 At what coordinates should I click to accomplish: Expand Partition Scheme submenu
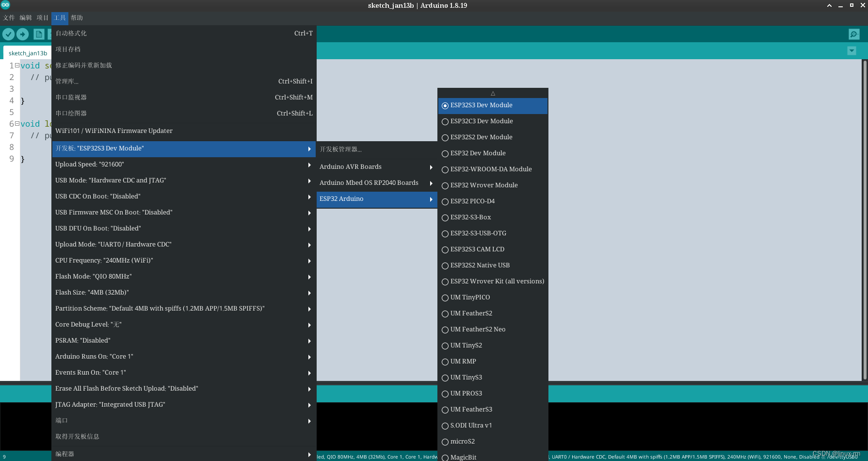point(184,309)
